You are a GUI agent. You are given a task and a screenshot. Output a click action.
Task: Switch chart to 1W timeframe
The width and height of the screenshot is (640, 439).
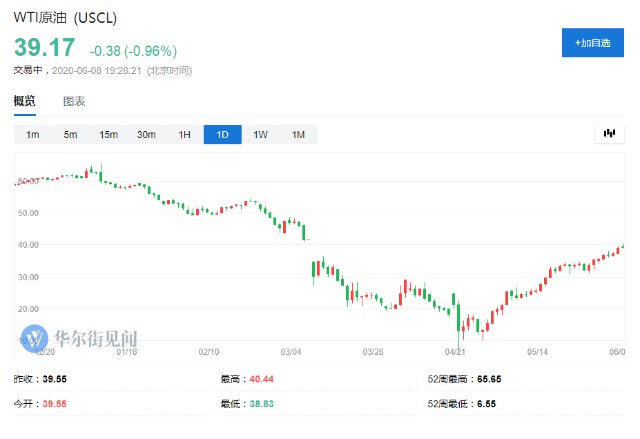[x=260, y=135]
